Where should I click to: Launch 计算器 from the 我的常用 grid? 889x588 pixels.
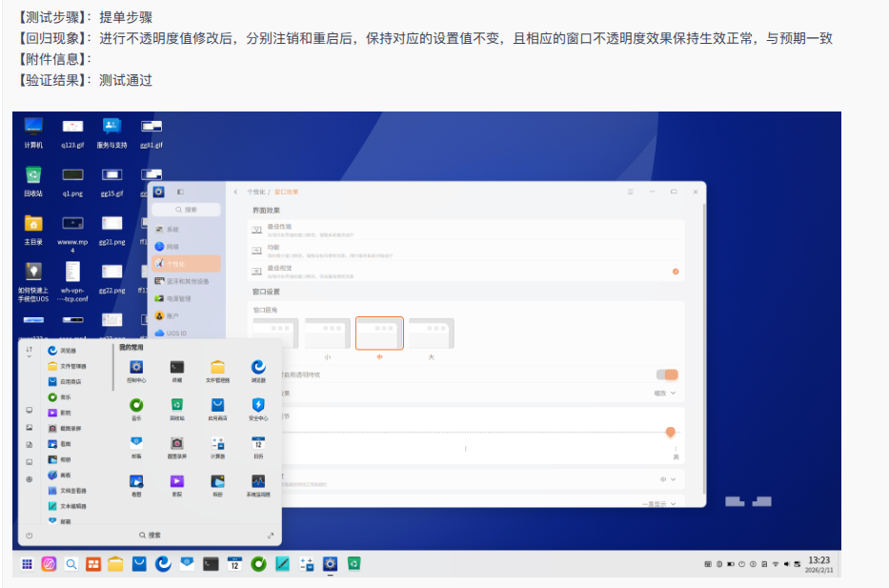217,446
